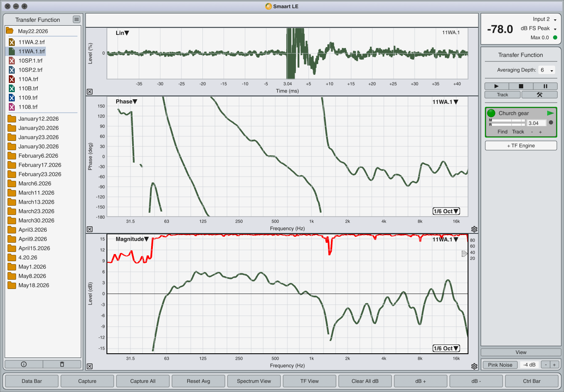Close the Magnitude graph pane
This screenshot has width=564, height=392.
pos(90,366)
